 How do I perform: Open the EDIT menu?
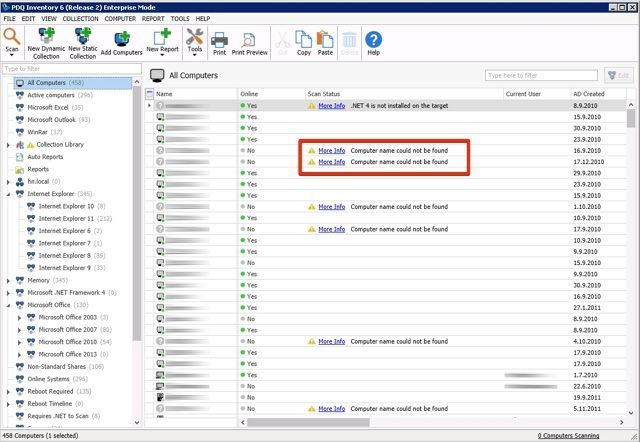click(28, 19)
